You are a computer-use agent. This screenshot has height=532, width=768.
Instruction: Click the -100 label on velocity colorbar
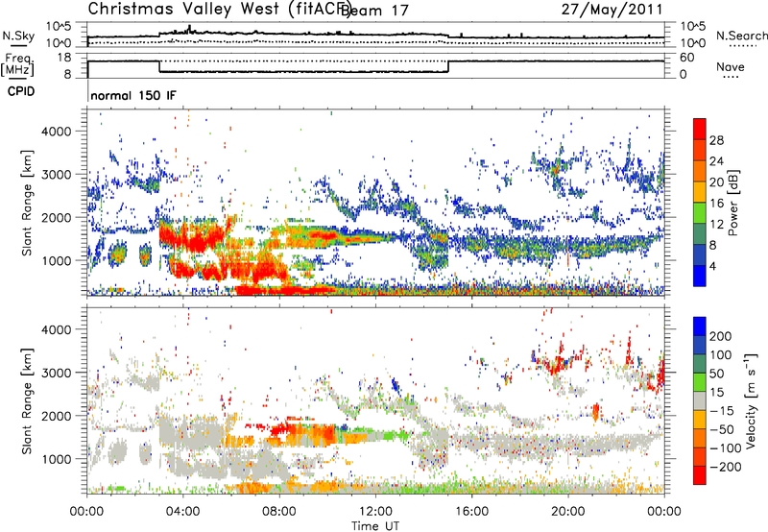[726, 448]
